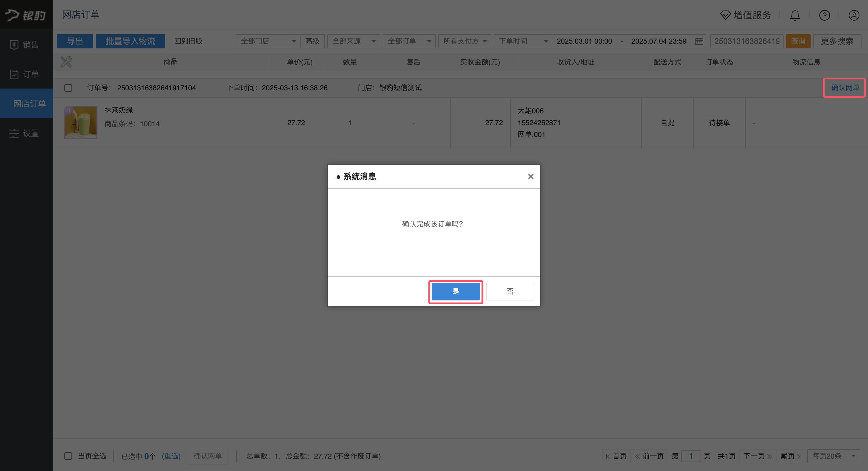
Task: Close the 系统消息 dialog
Action: coord(531,176)
